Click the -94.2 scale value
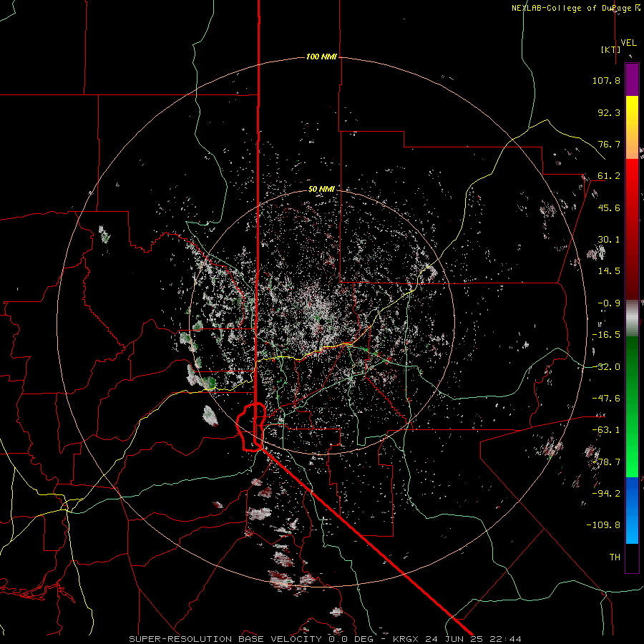 [606, 493]
